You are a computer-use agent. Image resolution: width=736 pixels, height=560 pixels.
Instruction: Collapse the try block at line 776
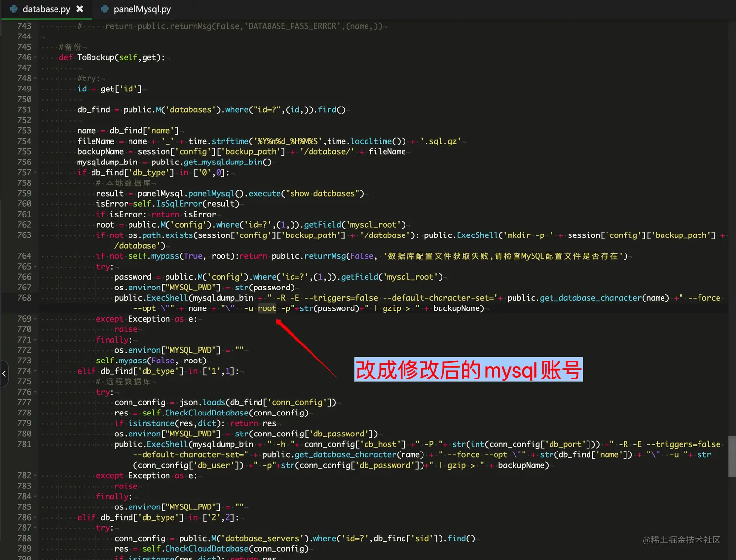35,392
